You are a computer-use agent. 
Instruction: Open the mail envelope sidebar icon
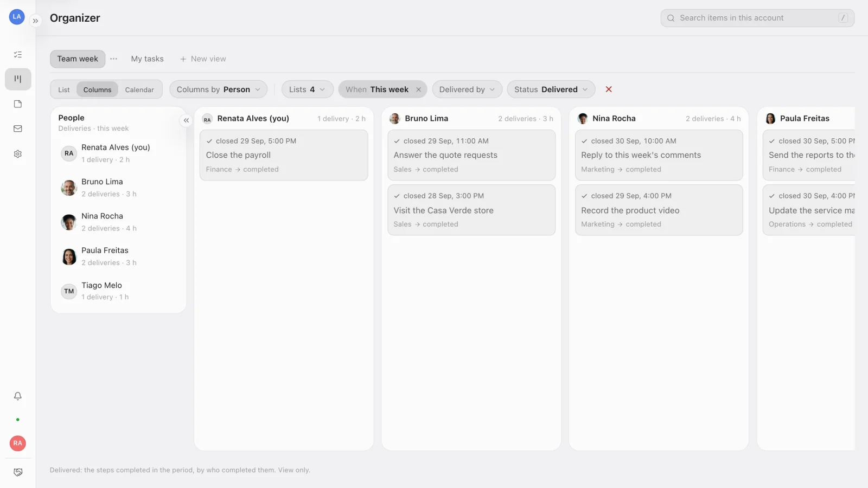click(18, 129)
